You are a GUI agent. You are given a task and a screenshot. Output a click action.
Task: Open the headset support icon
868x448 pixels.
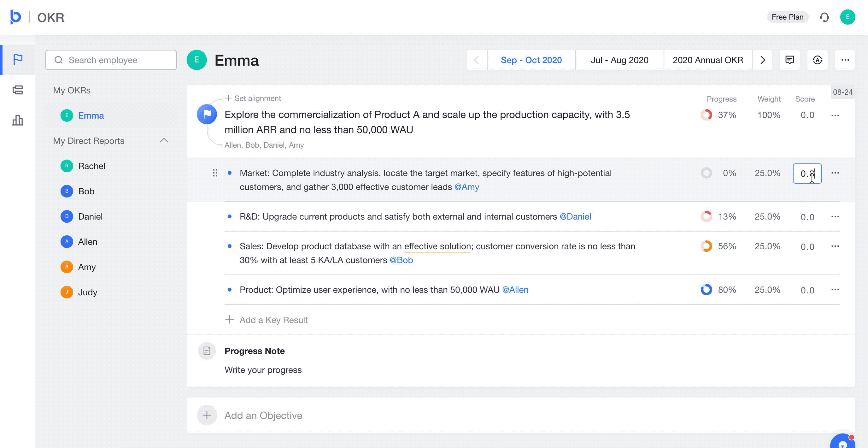click(x=824, y=17)
